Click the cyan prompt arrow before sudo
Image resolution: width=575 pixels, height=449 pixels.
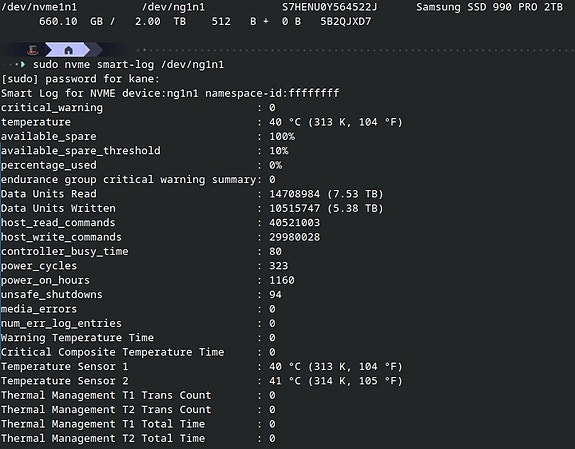coord(23,65)
